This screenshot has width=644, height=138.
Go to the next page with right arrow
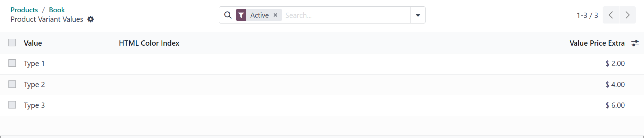(x=628, y=15)
